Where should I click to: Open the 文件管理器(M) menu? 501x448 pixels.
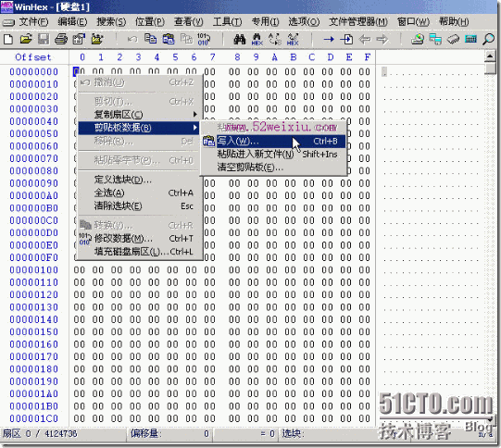click(x=358, y=21)
